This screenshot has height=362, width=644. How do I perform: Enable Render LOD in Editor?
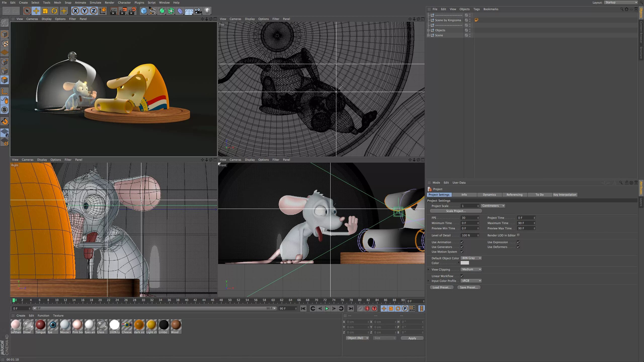point(518,235)
